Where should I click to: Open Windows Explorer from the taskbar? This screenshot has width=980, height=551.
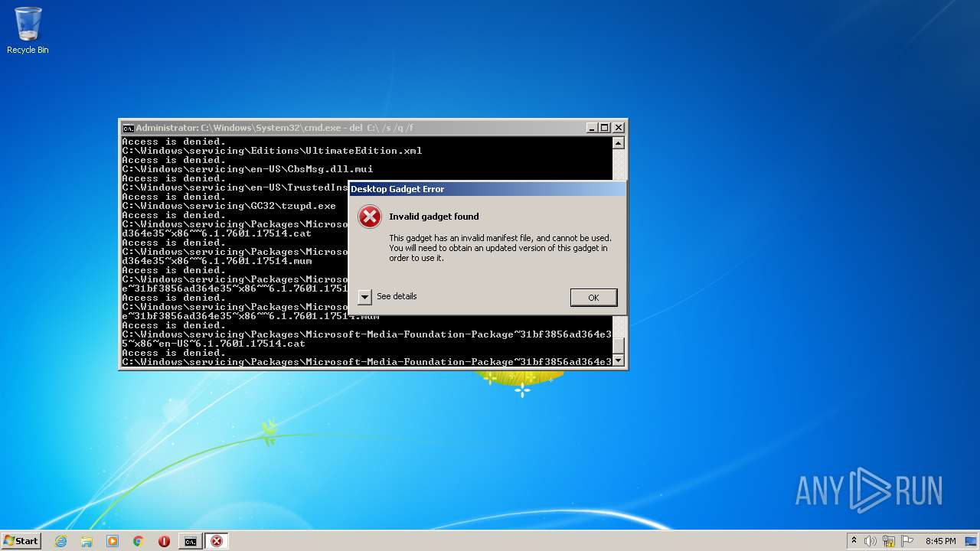(87, 541)
